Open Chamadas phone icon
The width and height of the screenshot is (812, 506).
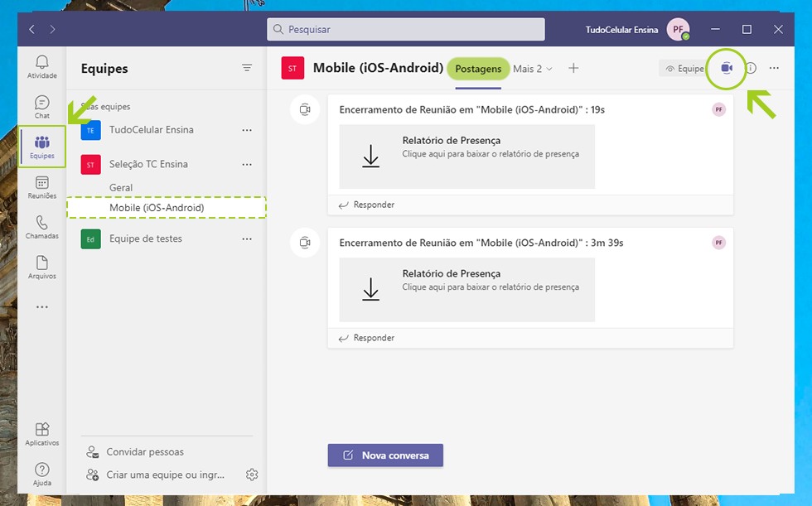[x=41, y=226]
